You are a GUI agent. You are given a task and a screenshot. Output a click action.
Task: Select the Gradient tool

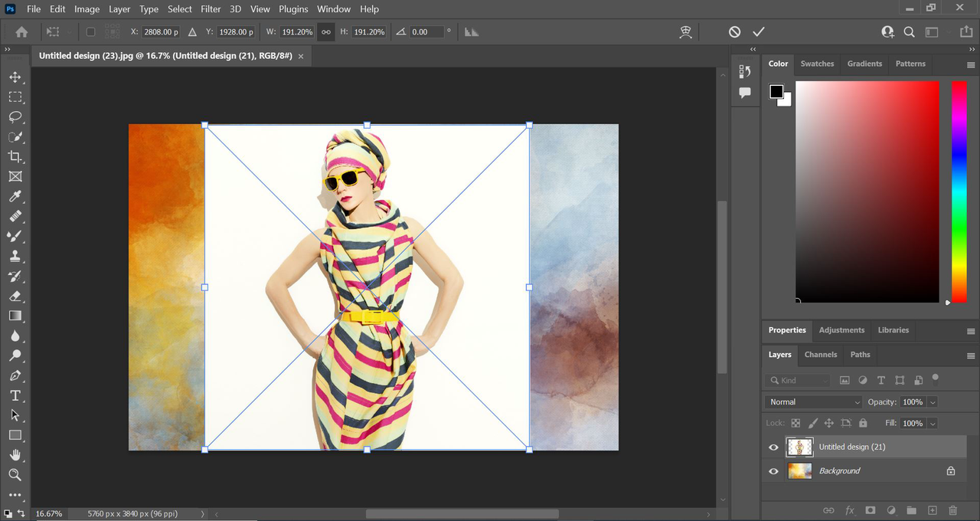[15, 316]
